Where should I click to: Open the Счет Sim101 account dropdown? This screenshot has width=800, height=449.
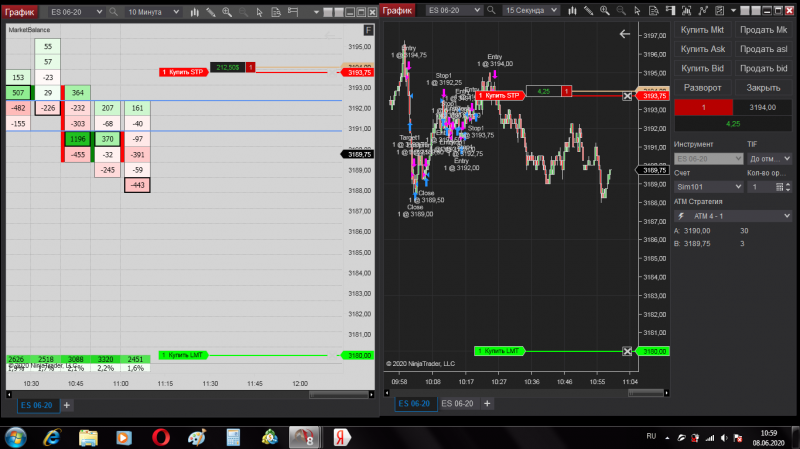coord(708,187)
